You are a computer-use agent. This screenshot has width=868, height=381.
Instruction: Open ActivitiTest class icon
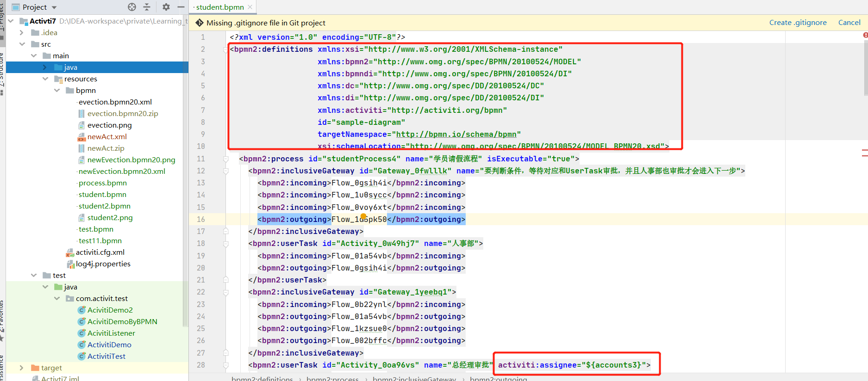click(81, 356)
